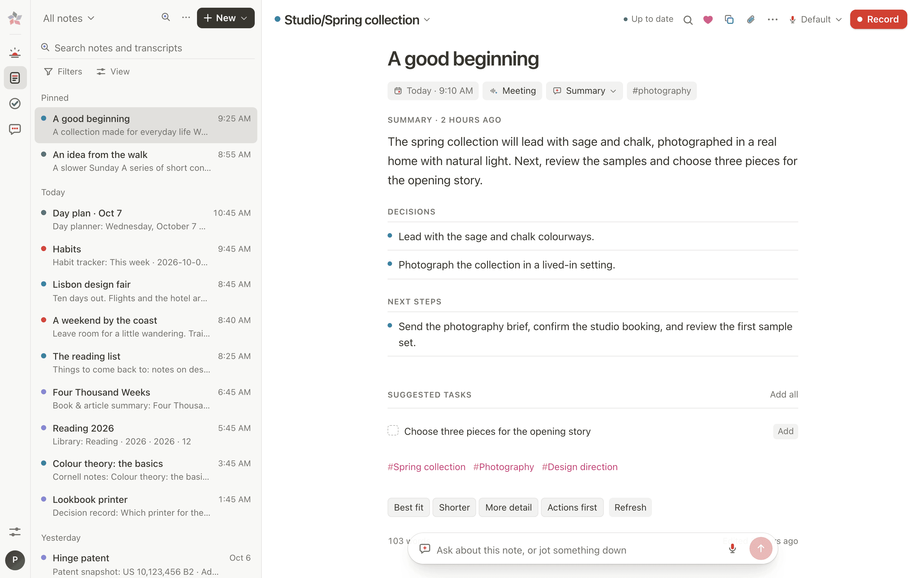This screenshot has width=924, height=578.
Task: Choose the More detail summary option
Action: pyautogui.click(x=508, y=507)
